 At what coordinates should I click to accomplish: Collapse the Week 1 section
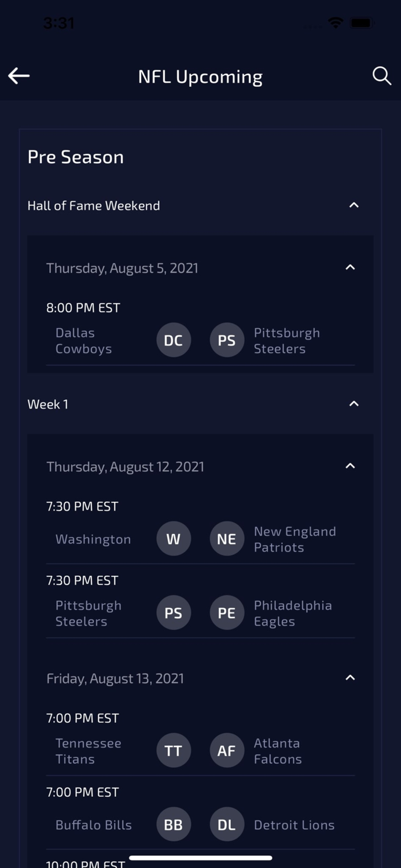[x=354, y=404]
